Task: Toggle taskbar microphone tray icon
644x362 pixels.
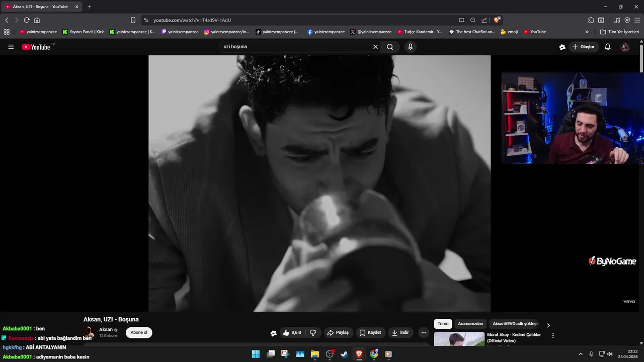Action: 591,354
